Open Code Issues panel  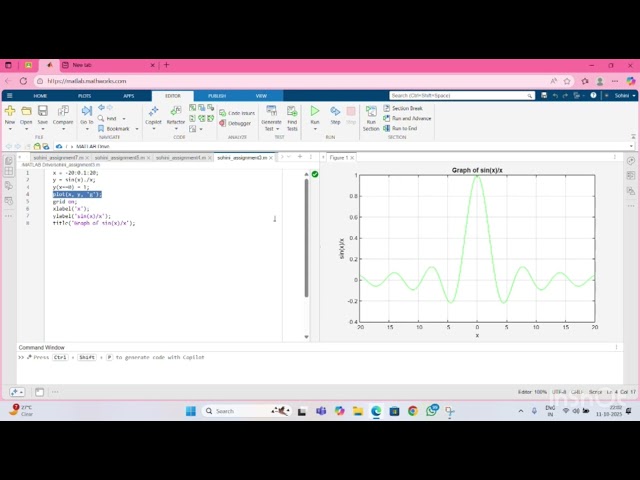coord(237,113)
